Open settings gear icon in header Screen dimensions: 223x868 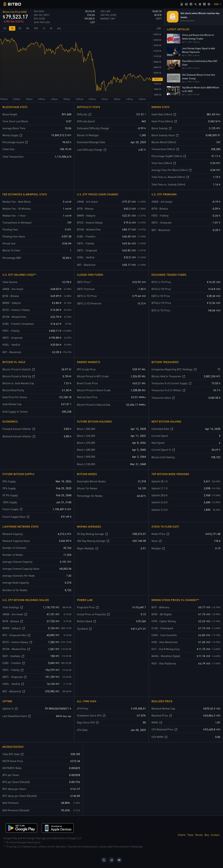click(x=209, y=4)
